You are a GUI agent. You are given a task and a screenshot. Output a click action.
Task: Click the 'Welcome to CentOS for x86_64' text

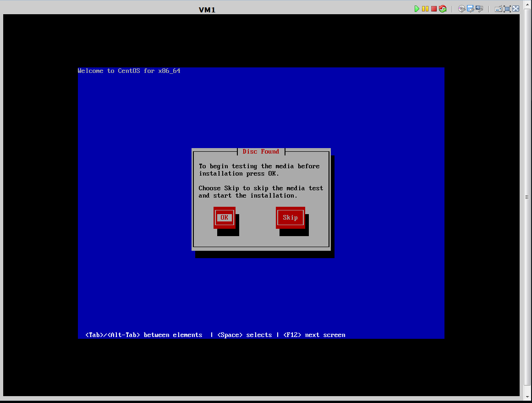pos(129,71)
